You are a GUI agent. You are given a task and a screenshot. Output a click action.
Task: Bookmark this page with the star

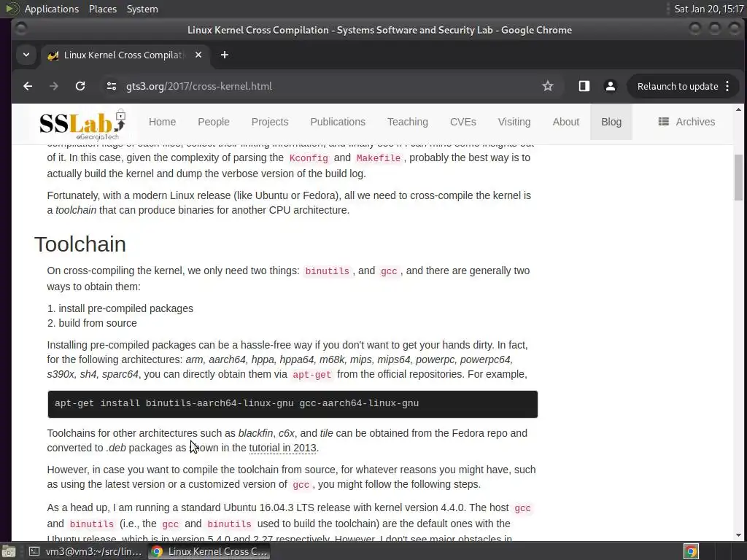pos(548,86)
